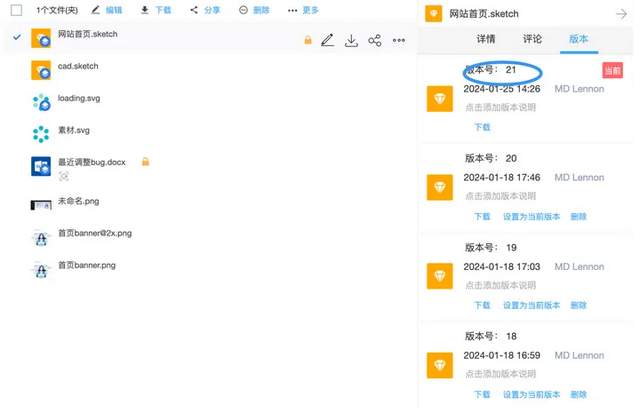Set version 20 as the current version

[531, 217]
